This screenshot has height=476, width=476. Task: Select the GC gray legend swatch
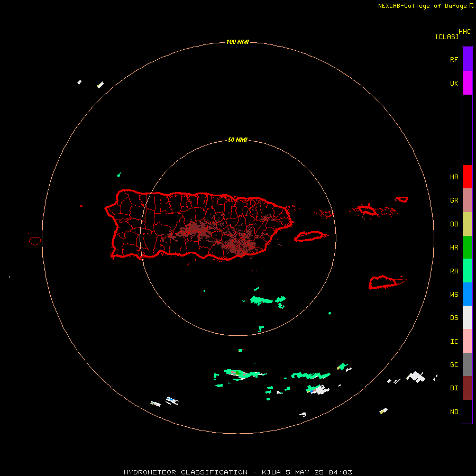467,364
